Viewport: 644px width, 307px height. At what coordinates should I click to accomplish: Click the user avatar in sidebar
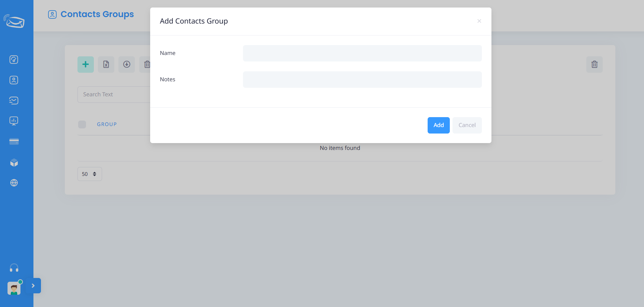pyautogui.click(x=14, y=288)
